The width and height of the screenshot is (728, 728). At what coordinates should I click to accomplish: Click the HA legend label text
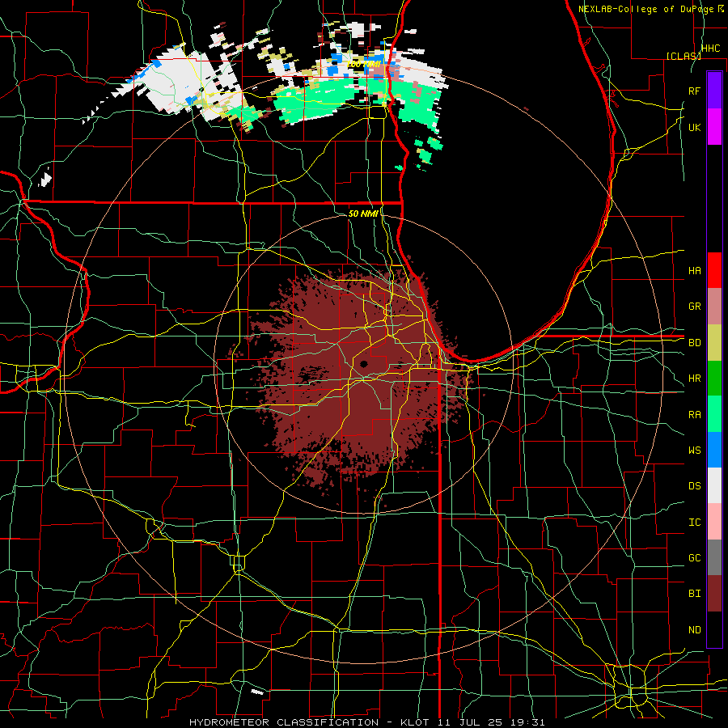point(694,270)
